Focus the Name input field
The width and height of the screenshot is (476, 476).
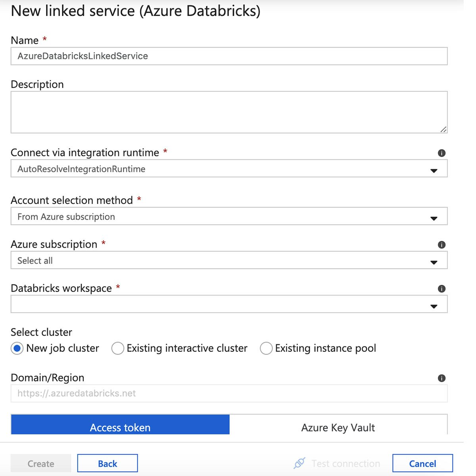point(229,56)
